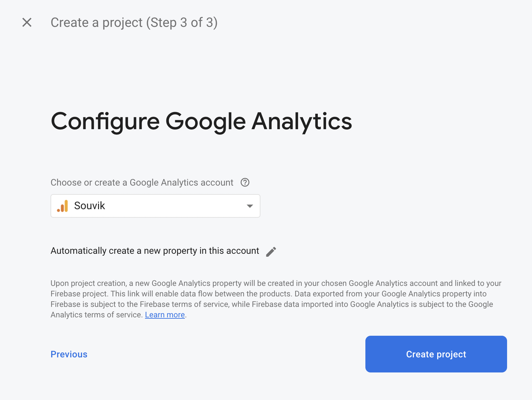Click the "Create a project" step title
This screenshot has height=400, width=532.
click(96, 23)
